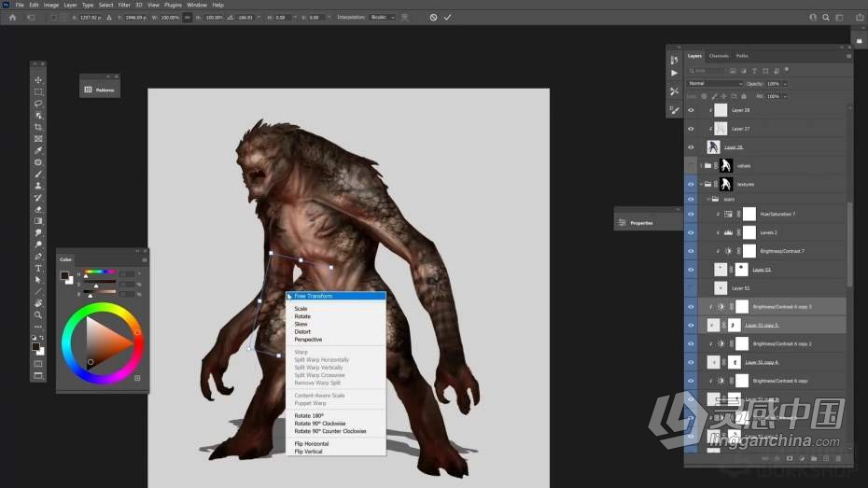Select the Clone Stamp tool

pos(38,186)
